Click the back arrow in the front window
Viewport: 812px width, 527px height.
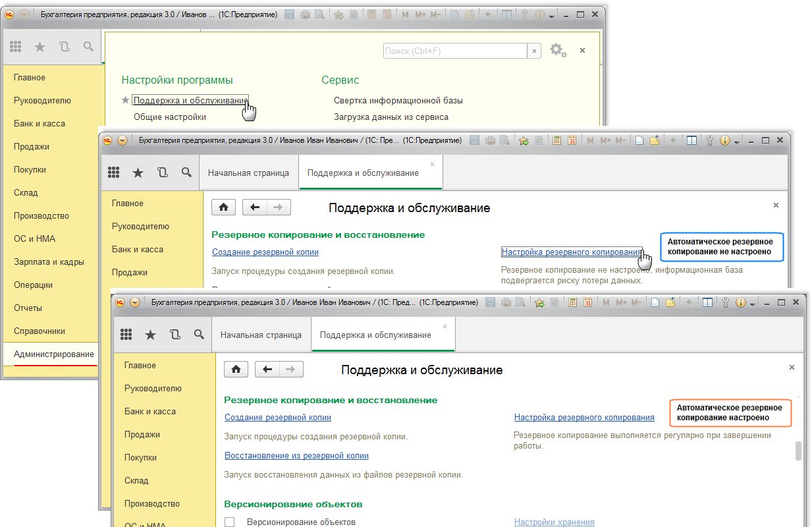click(267, 369)
